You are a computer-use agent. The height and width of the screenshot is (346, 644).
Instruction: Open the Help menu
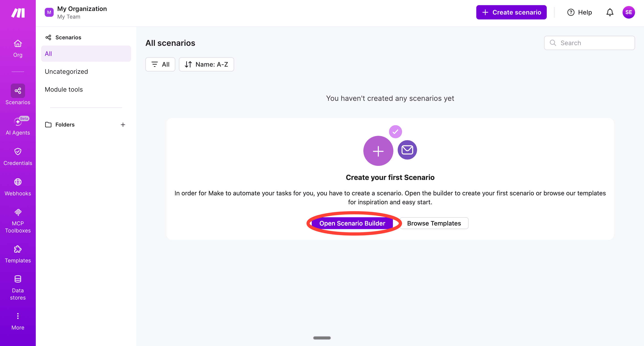pyautogui.click(x=580, y=13)
